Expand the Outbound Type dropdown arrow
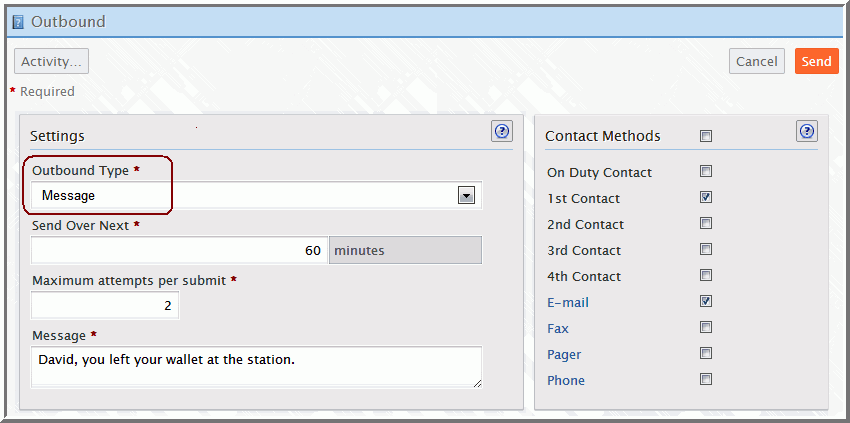 pyautogui.click(x=465, y=196)
